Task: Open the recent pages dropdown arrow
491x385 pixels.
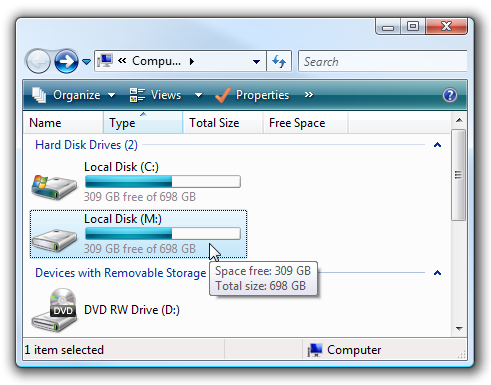Action: click(x=86, y=62)
